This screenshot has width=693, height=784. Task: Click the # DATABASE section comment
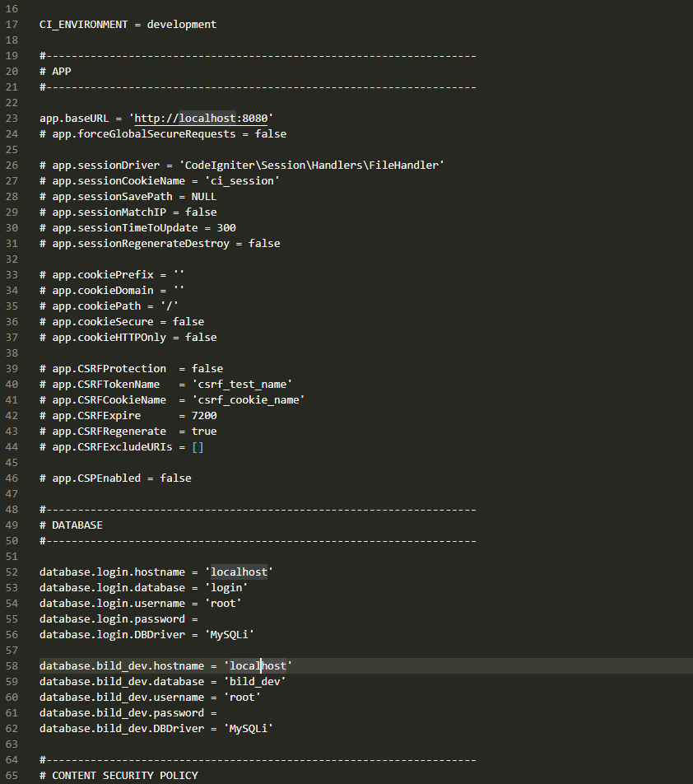tap(71, 525)
